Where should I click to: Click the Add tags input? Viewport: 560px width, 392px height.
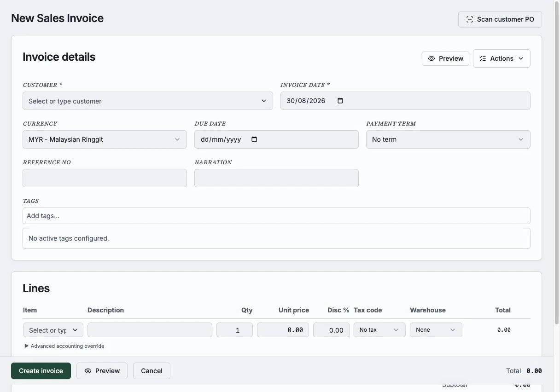tap(276, 216)
